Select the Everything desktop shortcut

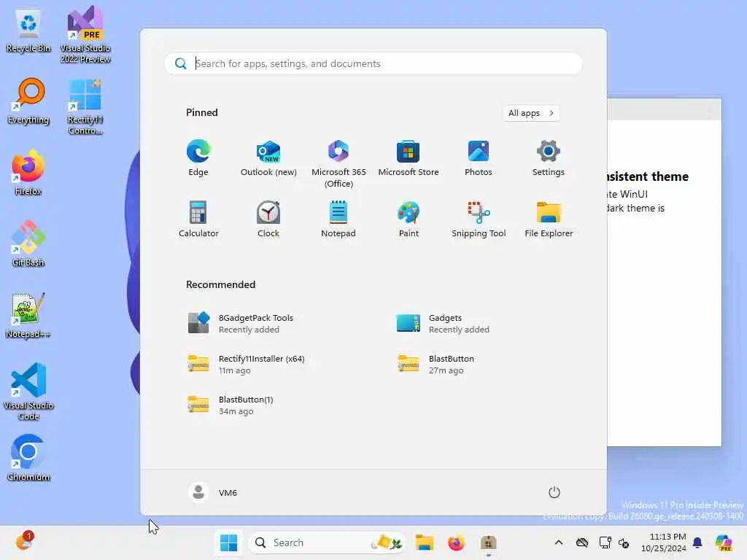(x=28, y=101)
